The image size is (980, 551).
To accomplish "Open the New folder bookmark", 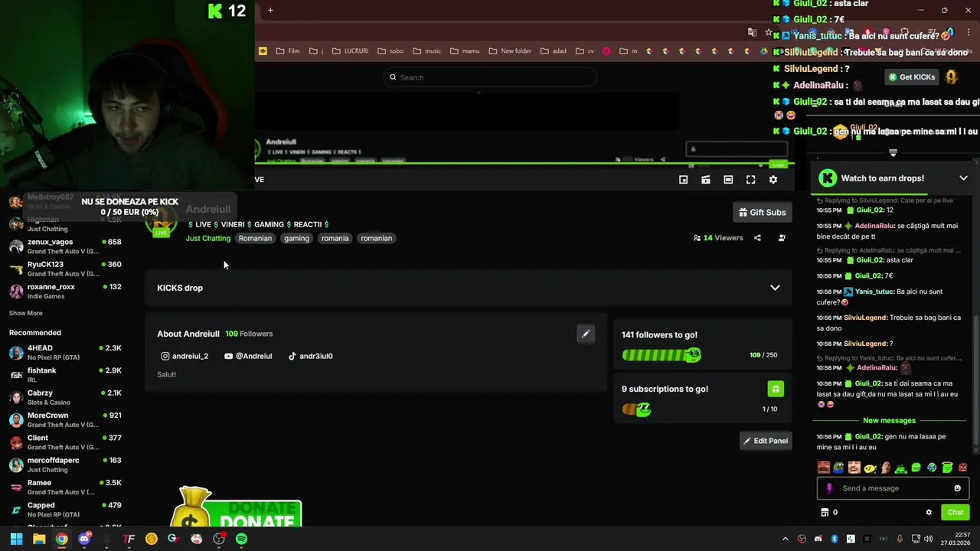I will (509, 51).
